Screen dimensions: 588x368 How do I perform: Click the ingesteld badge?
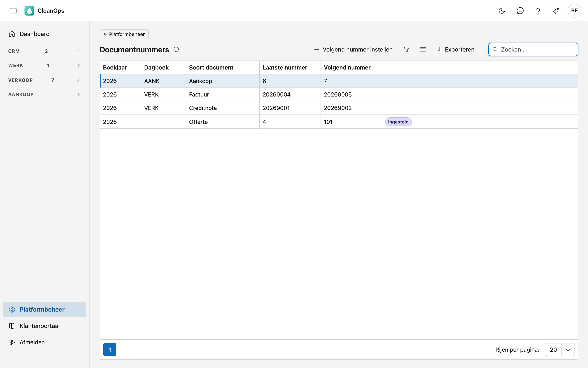pos(398,122)
